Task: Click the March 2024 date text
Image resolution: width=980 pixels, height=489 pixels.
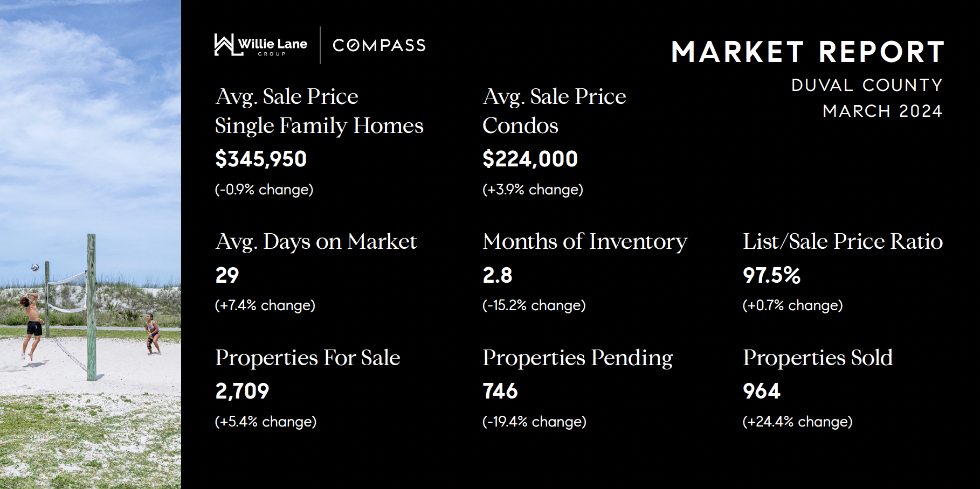Action: [882, 111]
